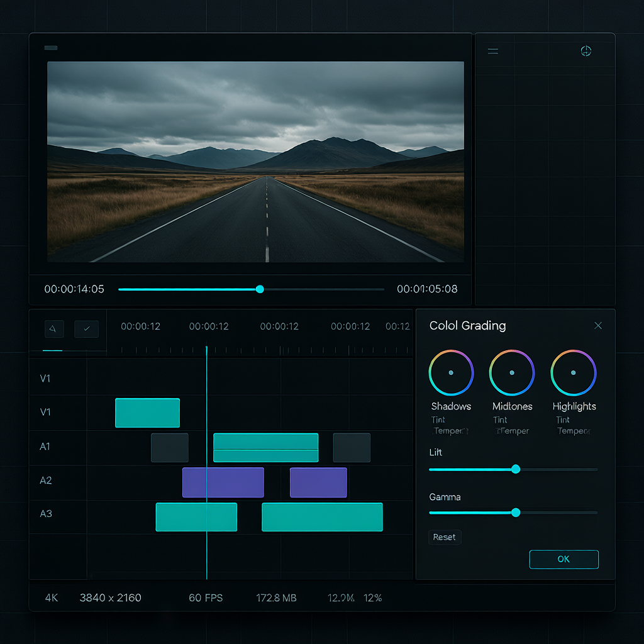Click the 12% status entry

[372, 598]
